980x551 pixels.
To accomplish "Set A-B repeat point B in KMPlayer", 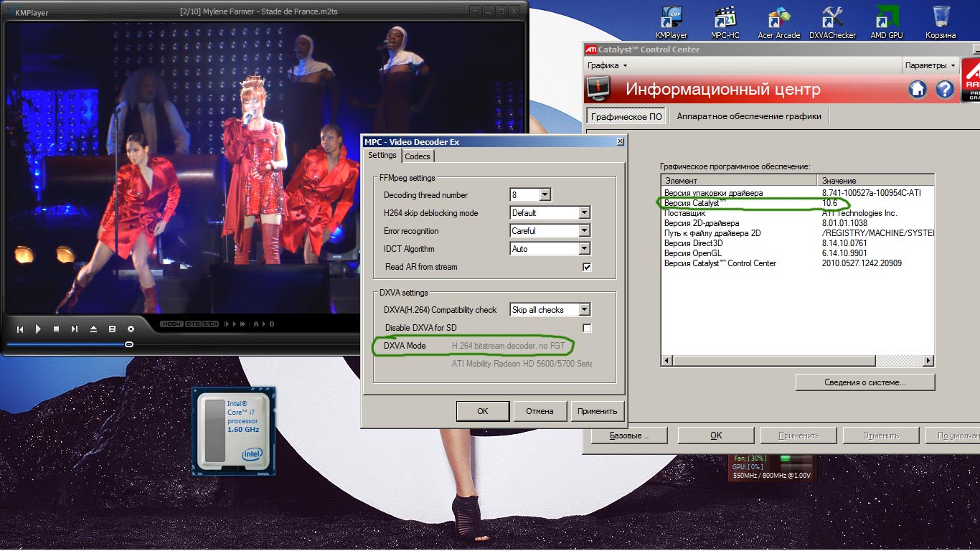I will pyautogui.click(x=272, y=324).
